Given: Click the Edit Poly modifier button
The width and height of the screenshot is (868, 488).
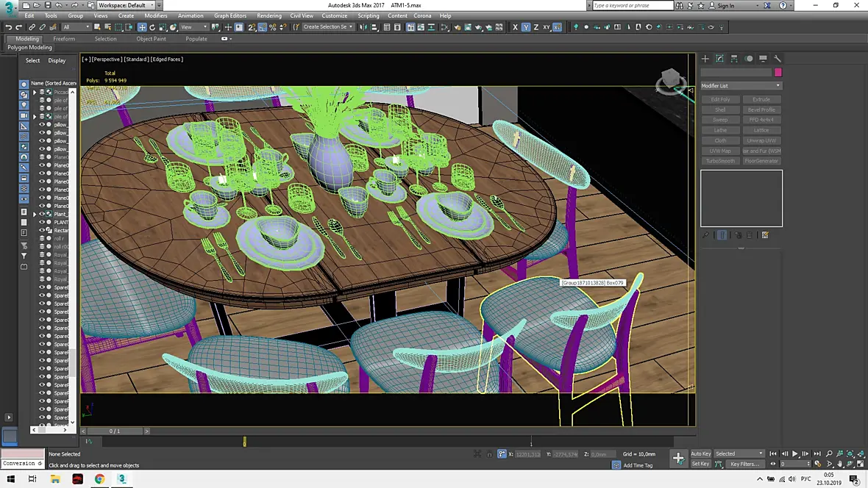Looking at the screenshot, I should pyautogui.click(x=720, y=100).
